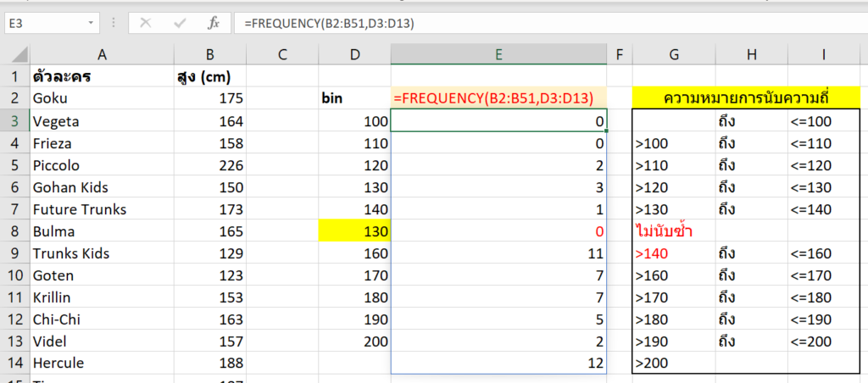Click bin value 160 cell
Image resolution: width=868 pixels, height=383 pixels.
pos(355,253)
